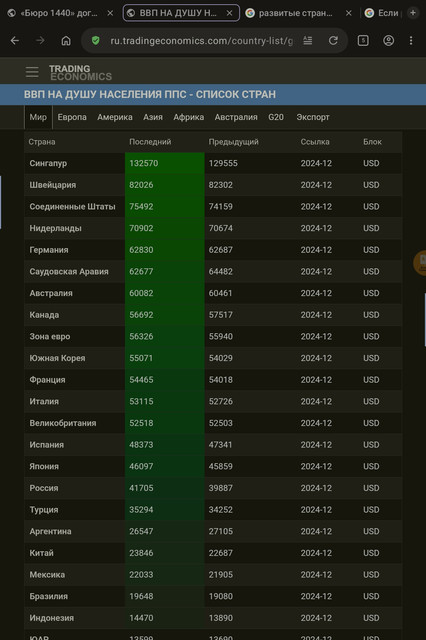Image resolution: width=426 pixels, height=640 pixels.
Task: Open Испания country link
Action: (x=47, y=444)
